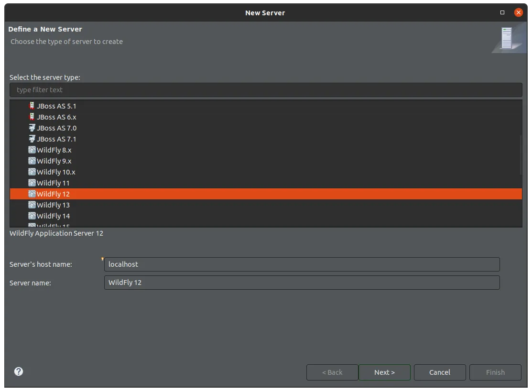Click the Server's host name field
This screenshot has width=532, height=392.
tap(302, 264)
